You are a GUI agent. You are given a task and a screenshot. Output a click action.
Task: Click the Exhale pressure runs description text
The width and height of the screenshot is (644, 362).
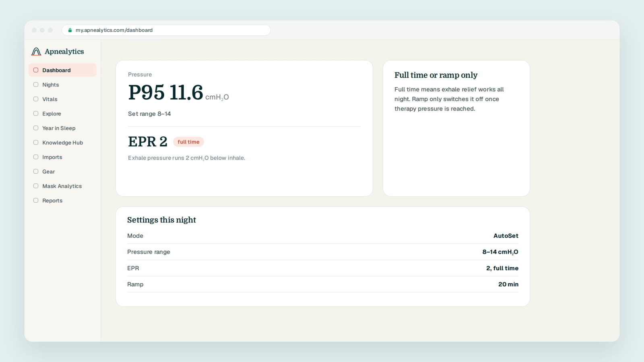tap(186, 158)
